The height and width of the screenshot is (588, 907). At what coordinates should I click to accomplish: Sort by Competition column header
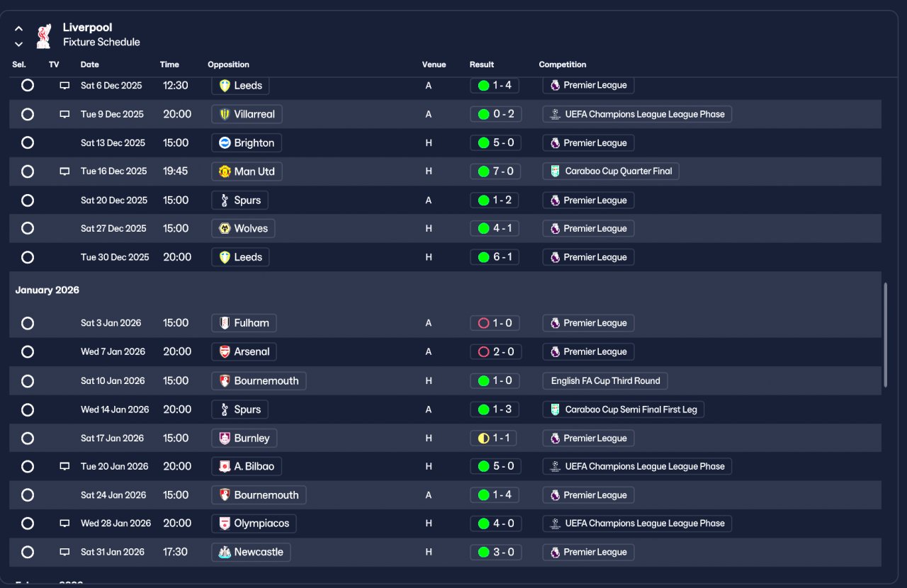point(563,64)
